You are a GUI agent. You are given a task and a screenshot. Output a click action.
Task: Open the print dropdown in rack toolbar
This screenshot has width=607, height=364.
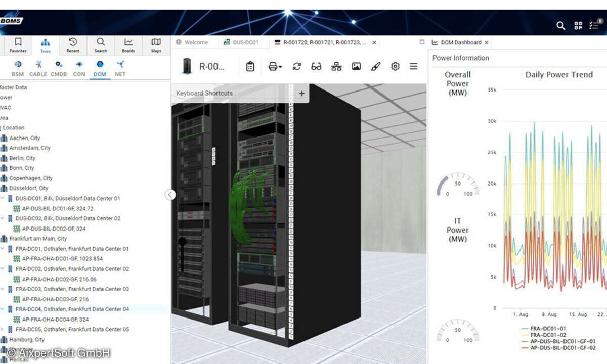point(275,66)
